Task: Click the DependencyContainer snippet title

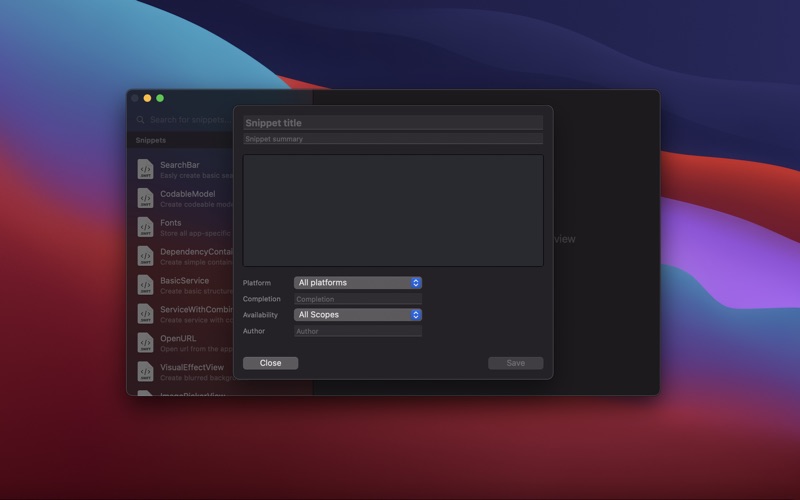Action: (196, 252)
